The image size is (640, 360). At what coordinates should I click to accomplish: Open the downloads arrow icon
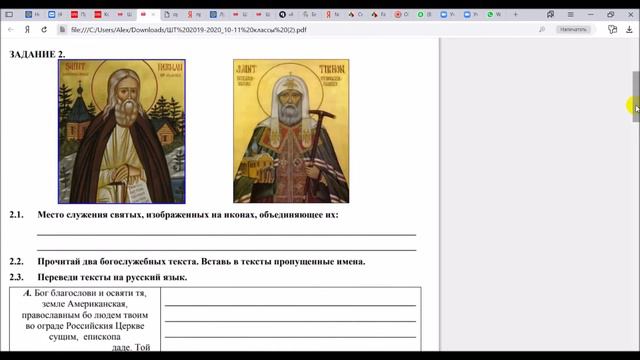coord(629,29)
